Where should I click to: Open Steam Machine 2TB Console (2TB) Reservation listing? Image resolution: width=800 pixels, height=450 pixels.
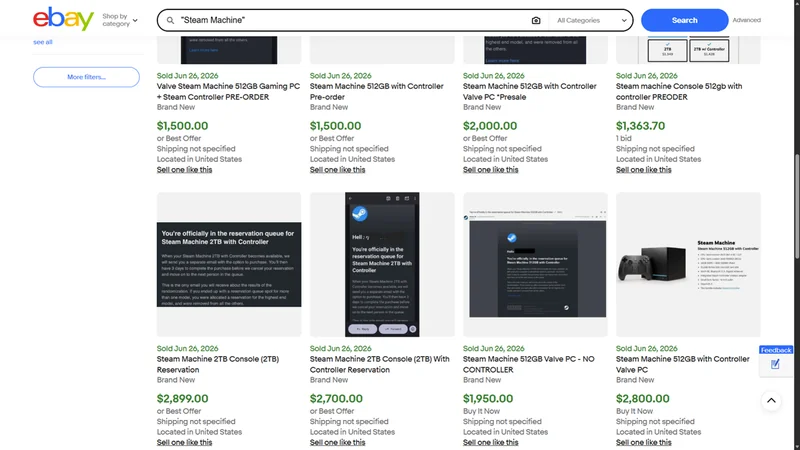(x=218, y=364)
